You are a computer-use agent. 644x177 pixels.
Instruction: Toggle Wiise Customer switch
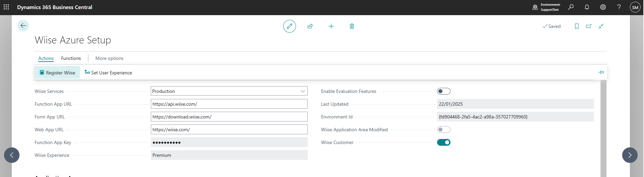coord(443,142)
